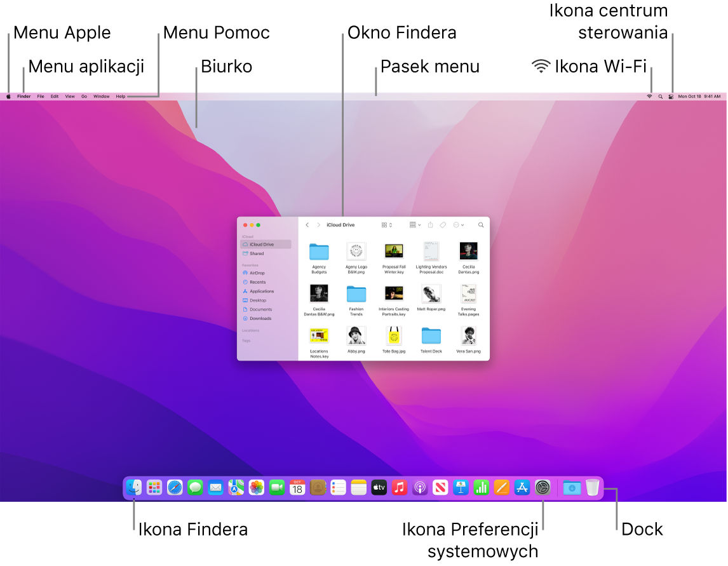
Task: Select Downloads in the Finder sidebar
Action: click(266, 318)
